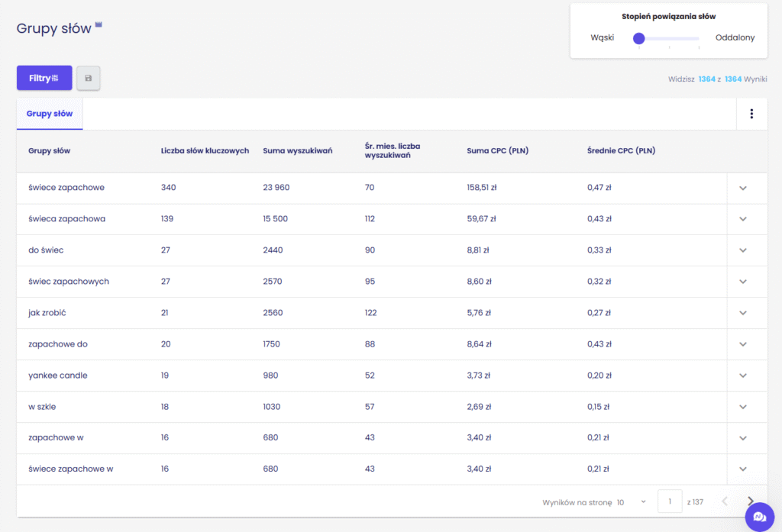Click the Grupy słów column header

[49, 150]
